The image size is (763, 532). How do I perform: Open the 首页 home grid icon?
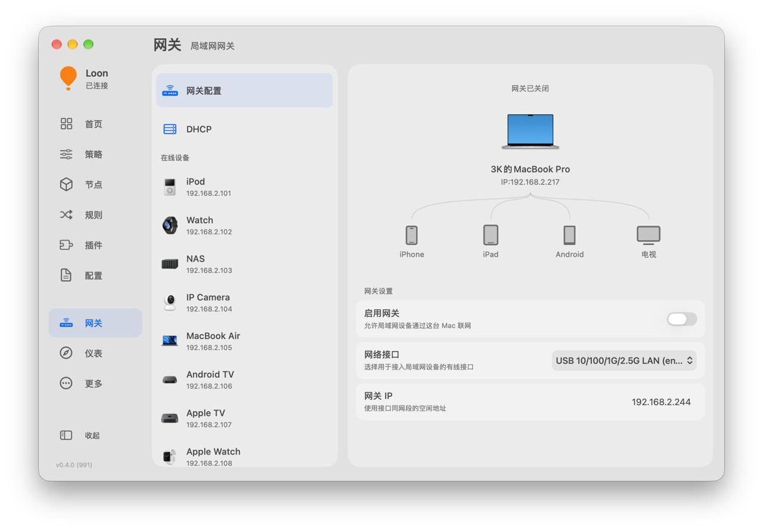[66, 123]
